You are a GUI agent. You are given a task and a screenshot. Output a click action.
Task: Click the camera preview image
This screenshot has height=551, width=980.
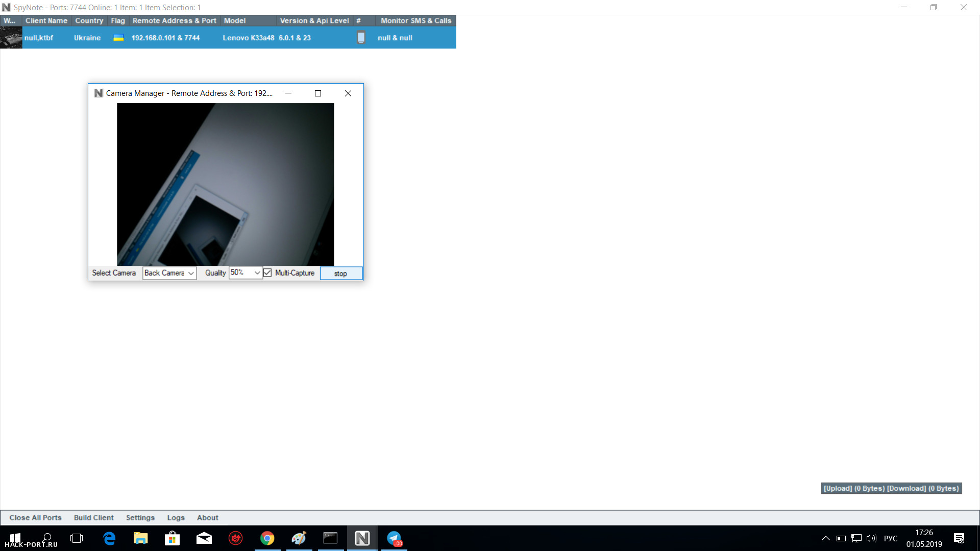click(x=226, y=184)
